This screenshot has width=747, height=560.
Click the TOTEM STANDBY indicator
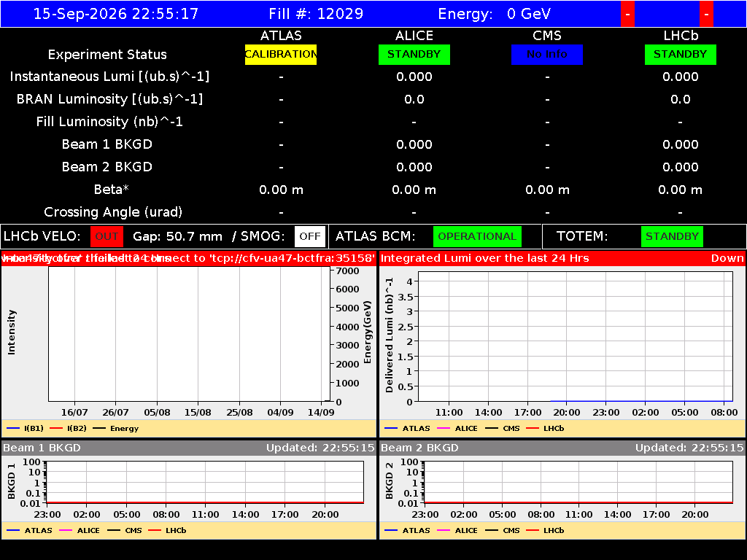click(672, 237)
